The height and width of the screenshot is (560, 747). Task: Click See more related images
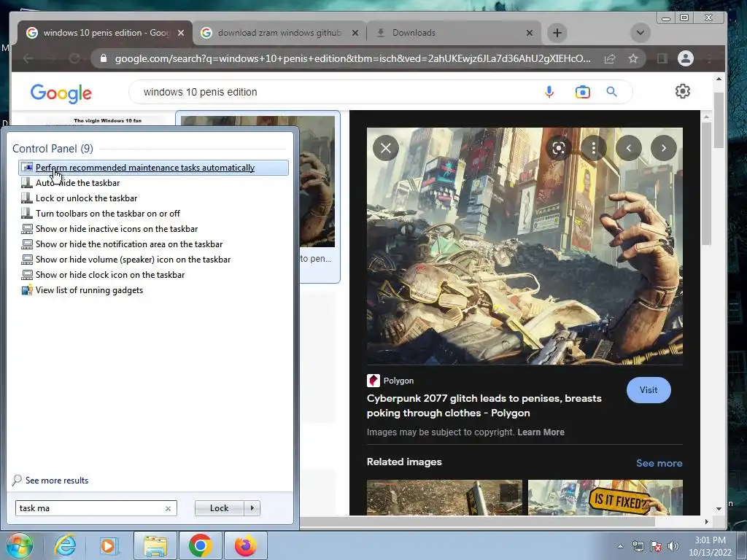659,463
